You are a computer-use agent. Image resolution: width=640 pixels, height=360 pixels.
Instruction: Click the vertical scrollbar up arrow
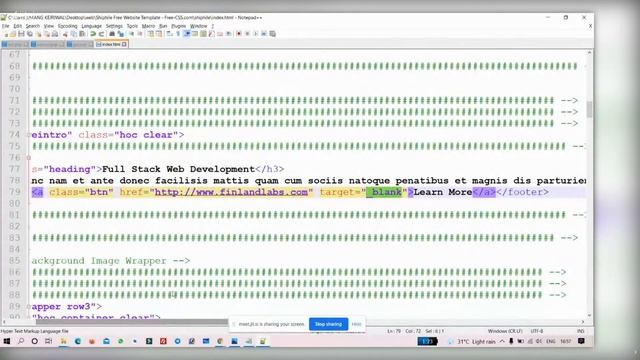click(589, 53)
